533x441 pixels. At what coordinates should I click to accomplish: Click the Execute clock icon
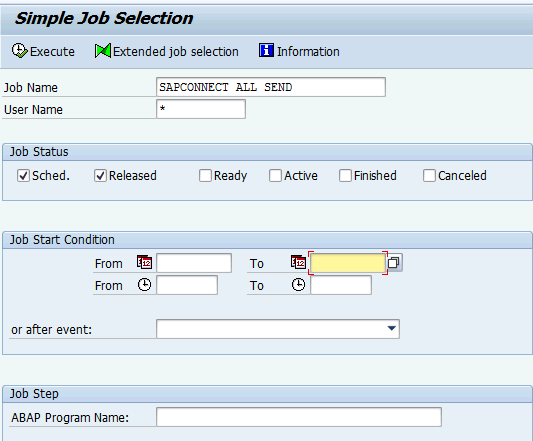point(19,51)
